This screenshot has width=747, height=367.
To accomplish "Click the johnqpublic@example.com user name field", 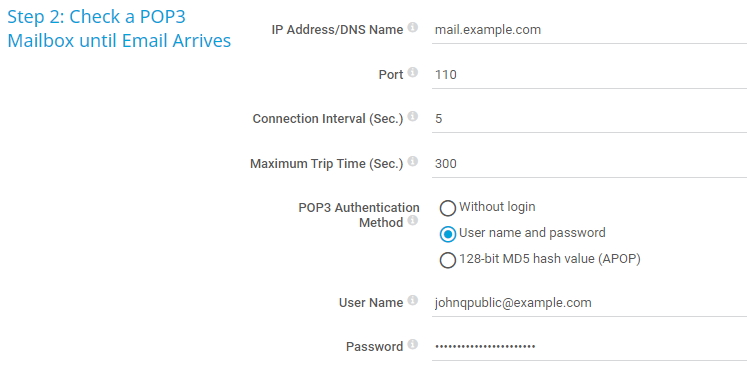I will point(589,303).
